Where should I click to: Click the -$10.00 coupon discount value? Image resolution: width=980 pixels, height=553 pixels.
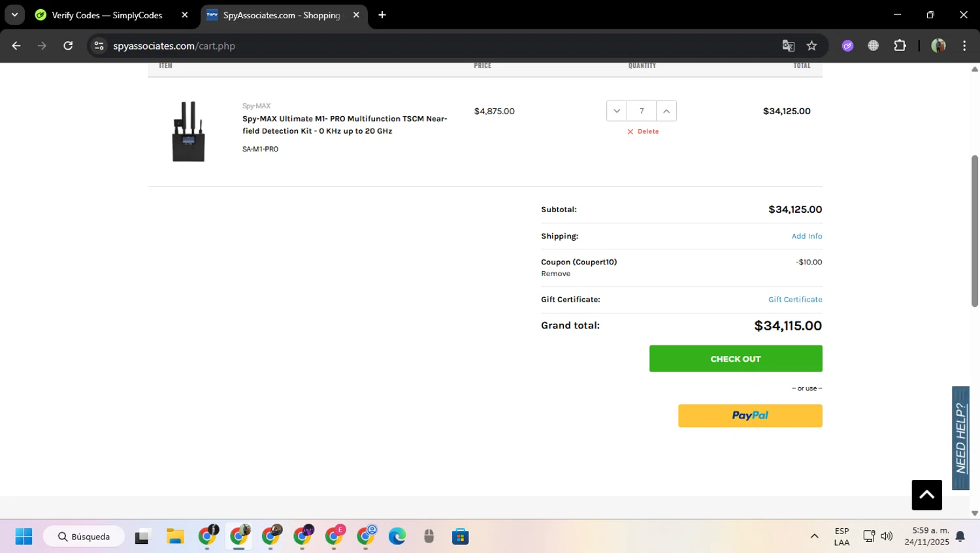(x=809, y=262)
